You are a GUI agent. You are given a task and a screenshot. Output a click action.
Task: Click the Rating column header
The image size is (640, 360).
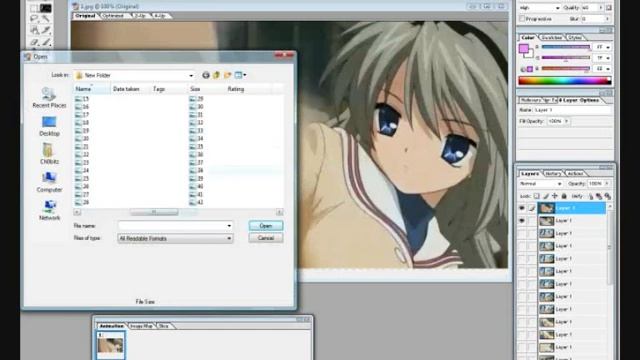click(248, 89)
